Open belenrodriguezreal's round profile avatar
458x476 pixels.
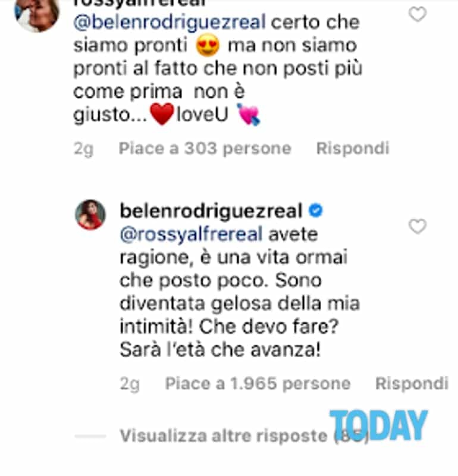tap(90, 215)
